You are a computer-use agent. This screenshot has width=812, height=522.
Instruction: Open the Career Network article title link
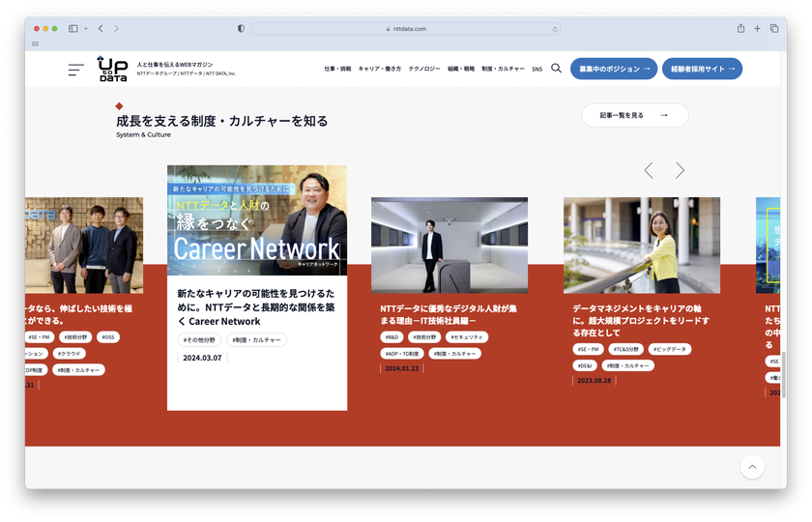click(256, 307)
